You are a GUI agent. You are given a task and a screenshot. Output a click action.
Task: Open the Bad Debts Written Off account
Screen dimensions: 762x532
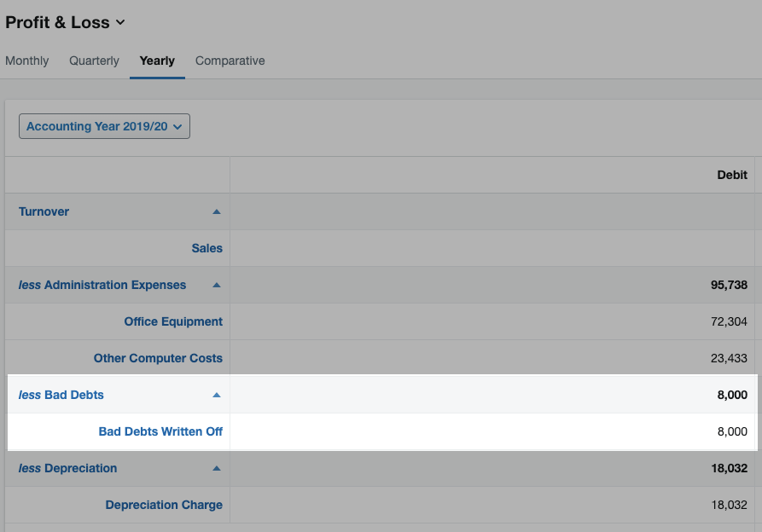click(x=160, y=431)
